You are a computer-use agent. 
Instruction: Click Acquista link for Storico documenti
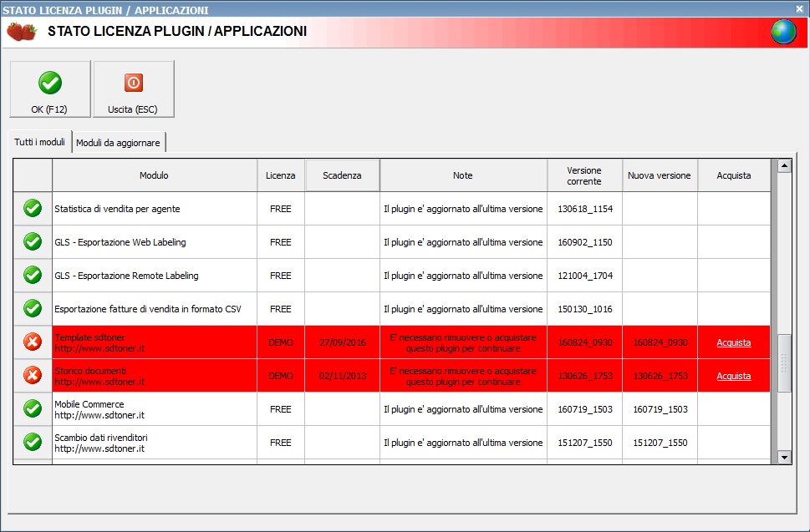[x=734, y=376]
